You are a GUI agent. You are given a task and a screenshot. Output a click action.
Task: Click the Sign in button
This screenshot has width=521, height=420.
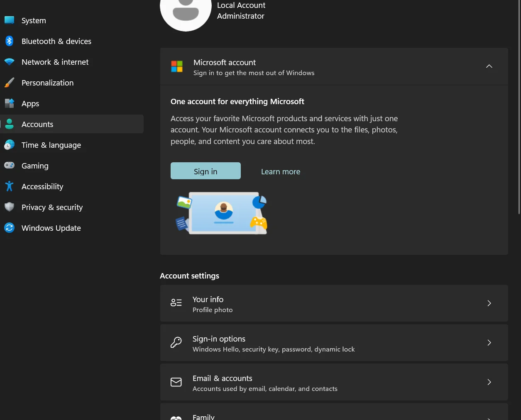click(x=205, y=171)
